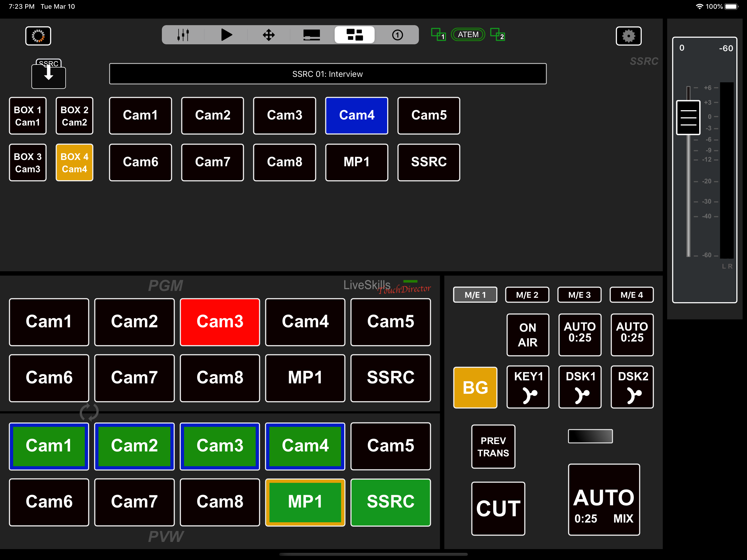Toggle the BG next transition button
The height and width of the screenshot is (560, 747).
tap(475, 387)
